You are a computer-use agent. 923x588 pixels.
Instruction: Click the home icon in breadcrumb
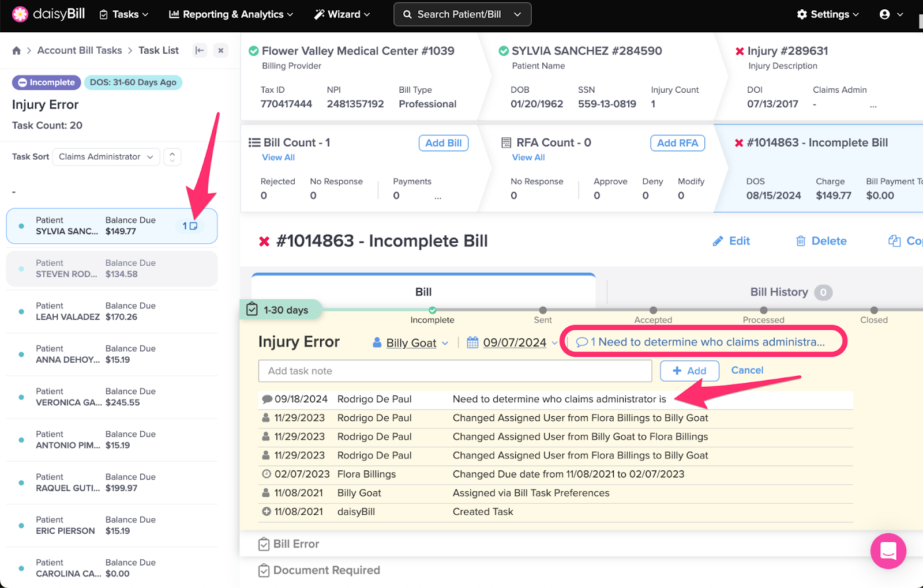(17, 51)
